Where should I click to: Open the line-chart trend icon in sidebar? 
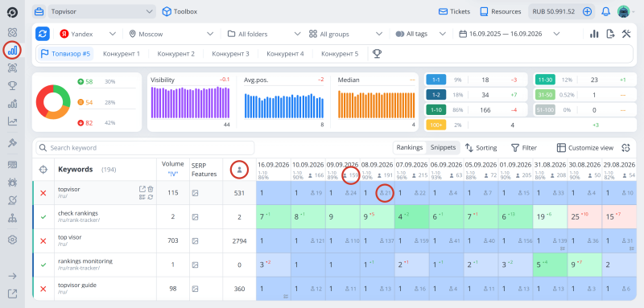pyautogui.click(x=12, y=121)
